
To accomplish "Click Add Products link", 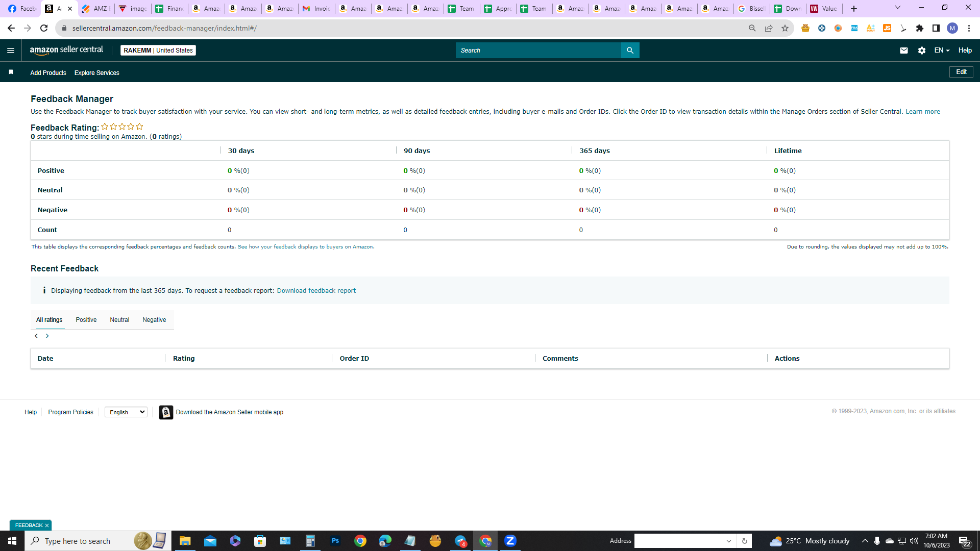I will pyautogui.click(x=48, y=72).
